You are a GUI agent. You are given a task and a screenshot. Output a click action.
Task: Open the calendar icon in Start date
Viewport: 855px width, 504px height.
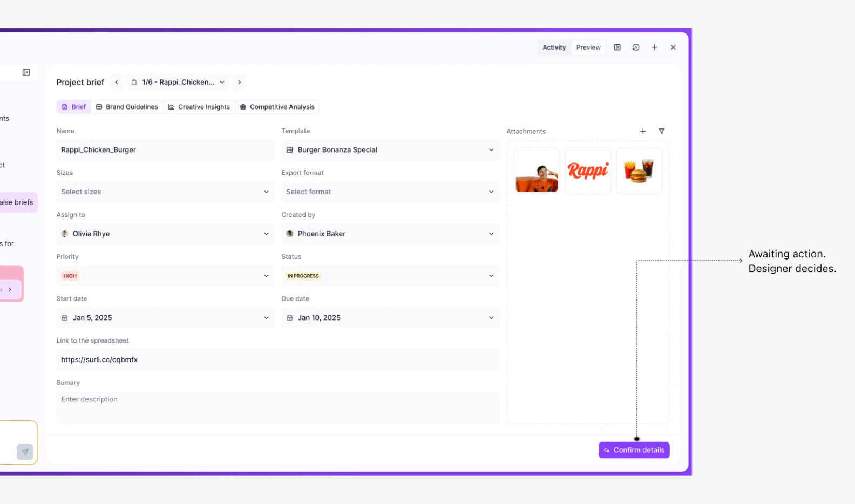click(65, 318)
